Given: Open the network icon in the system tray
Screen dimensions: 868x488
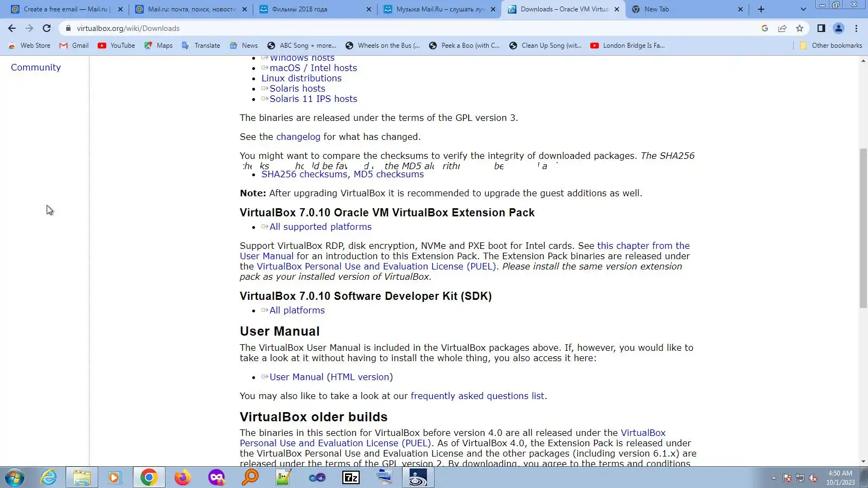Looking at the screenshot, I should [x=800, y=478].
